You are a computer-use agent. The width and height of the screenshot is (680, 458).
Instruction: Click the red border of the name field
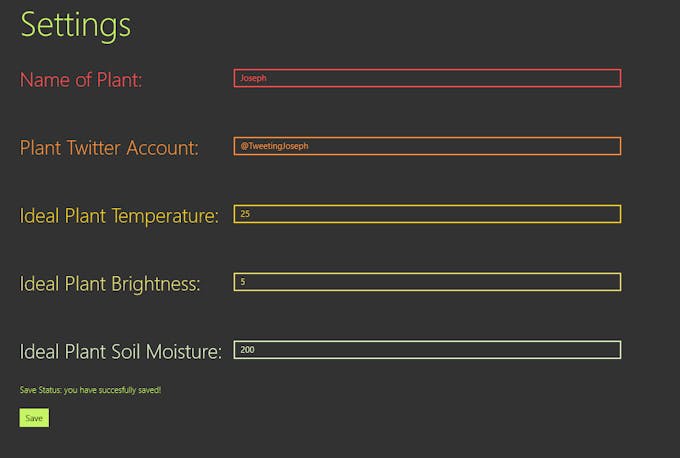tap(427, 69)
